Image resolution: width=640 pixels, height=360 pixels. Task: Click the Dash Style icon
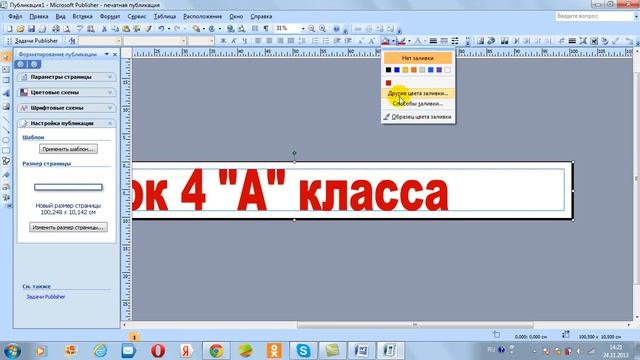click(444, 41)
